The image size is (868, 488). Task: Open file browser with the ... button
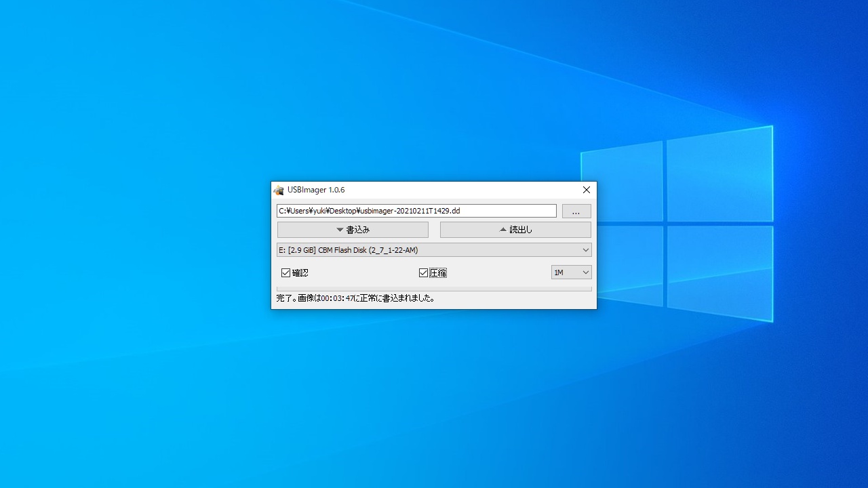(x=576, y=211)
